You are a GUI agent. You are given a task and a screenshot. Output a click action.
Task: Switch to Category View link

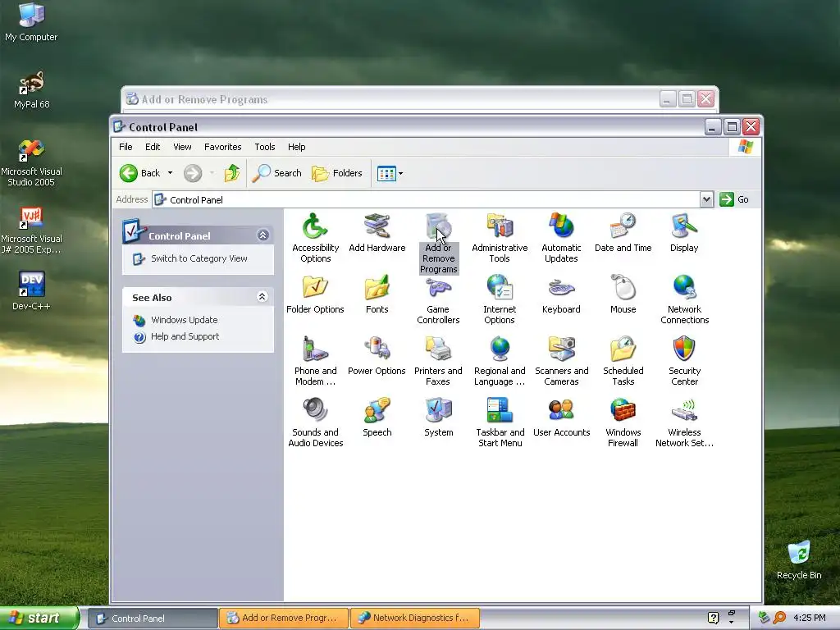199,258
